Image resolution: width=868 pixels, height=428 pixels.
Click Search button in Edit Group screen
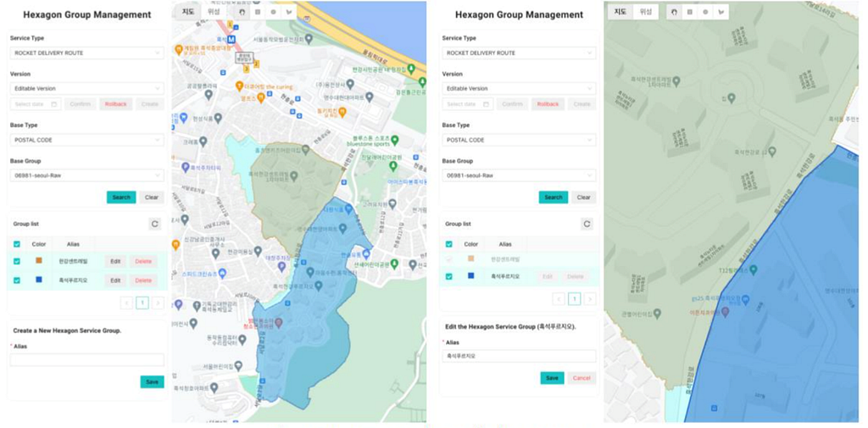[x=554, y=197]
